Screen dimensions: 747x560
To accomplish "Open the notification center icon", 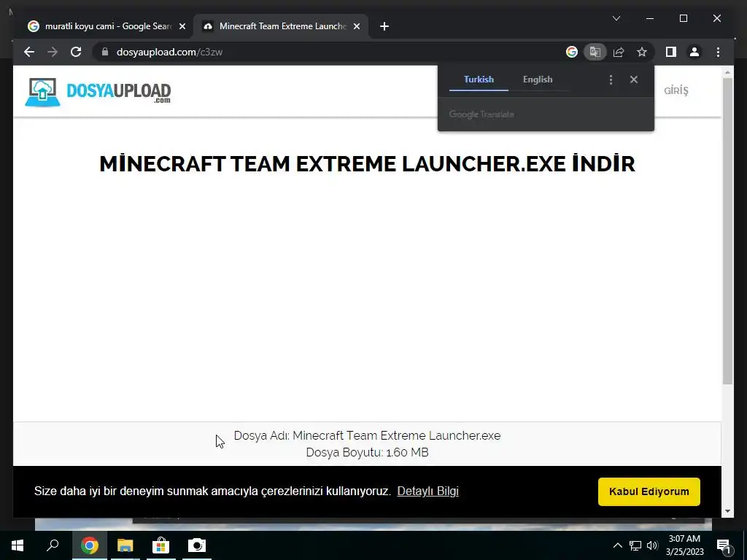I will (724, 545).
